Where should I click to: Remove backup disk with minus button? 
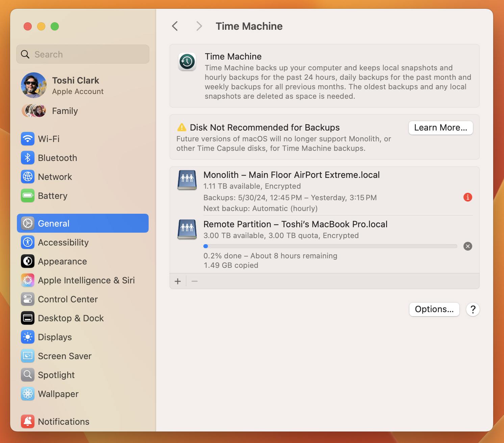pyautogui.click(x=195, y=281)
